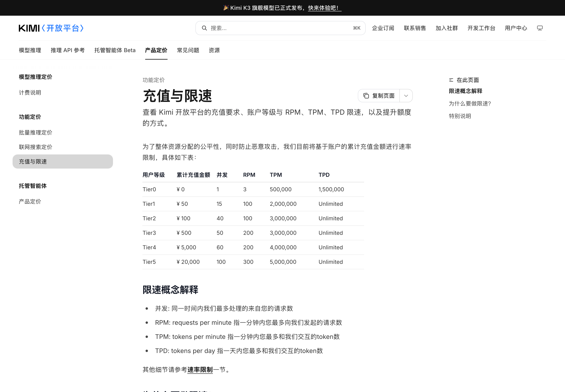
Task: Click the ¥ 20,000 cell
Action: (x=188, y=262)
